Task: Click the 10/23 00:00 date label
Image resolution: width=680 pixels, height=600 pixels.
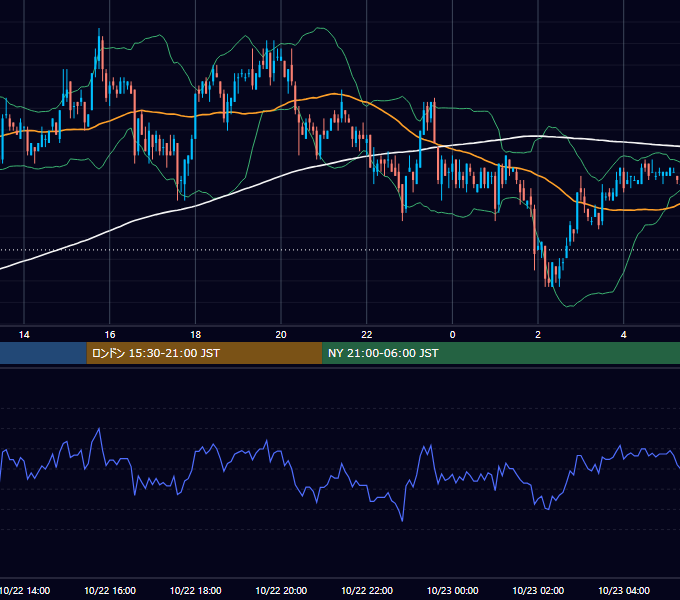Action: 452,590
